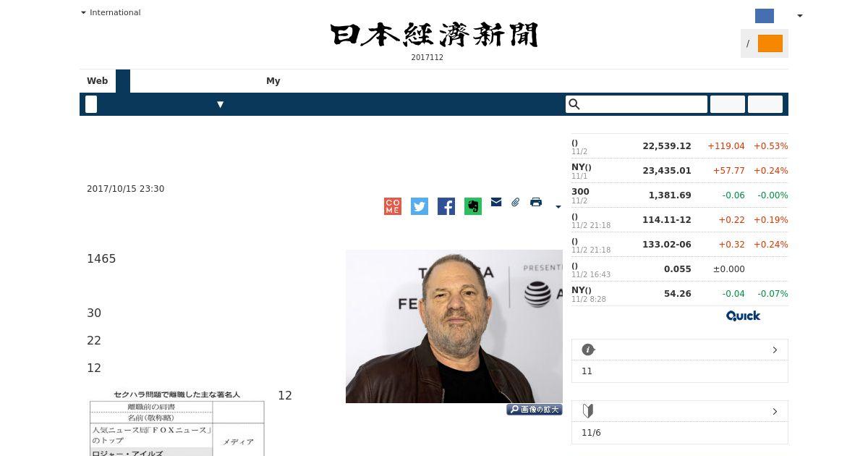
Task: Share the article on Twitter
Action: (420, 206)
